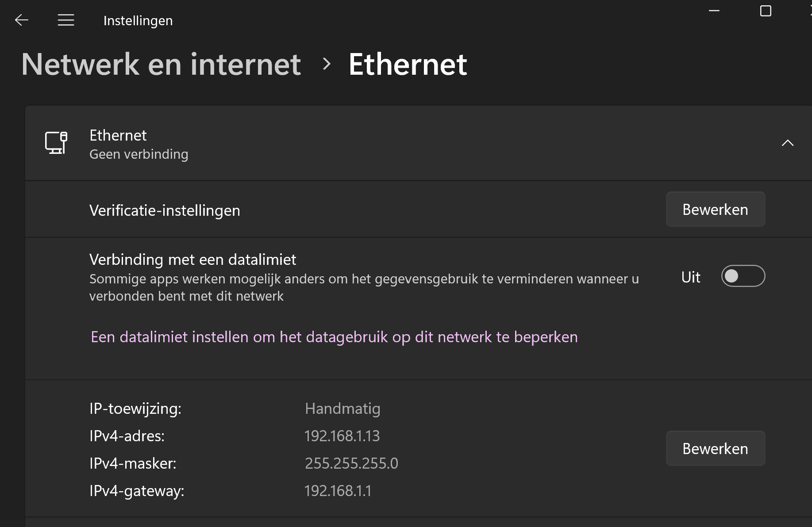Screen dimensions: 812x527
Task: Click the breadcrumb chevron separator before Ethernet
Action: click(327, 64)
